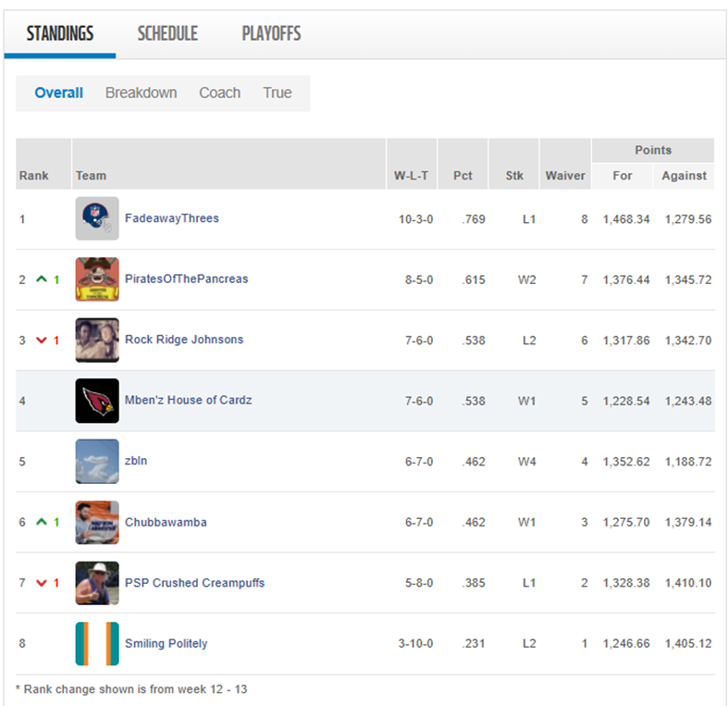Click the zbln clouds team avatar

click(97, 461)
